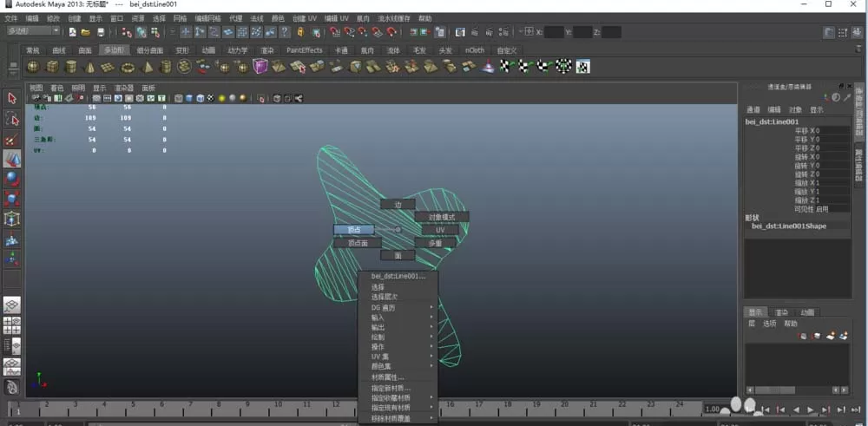Click the polygon sphere shelf icon
Screen dimensions: 868x426
[33, 67]
